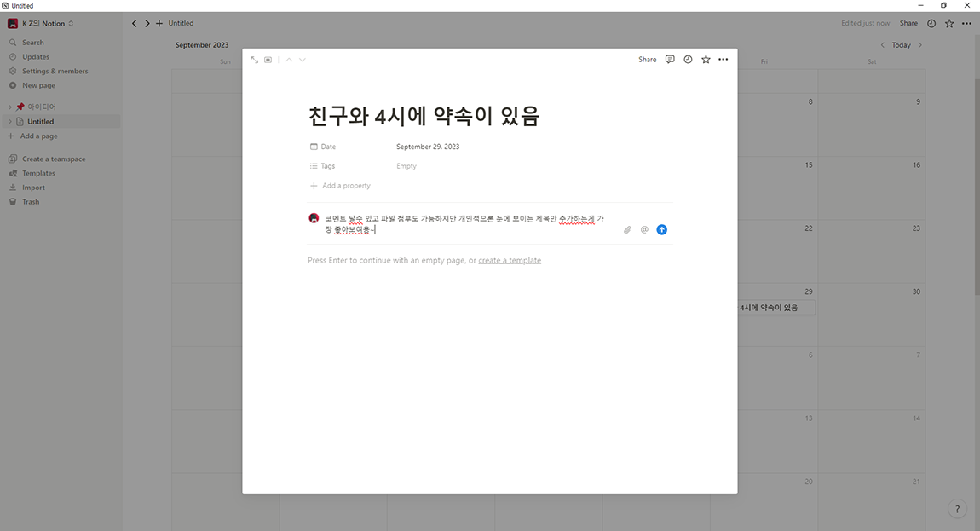This screenshot has width=980, height=531.
Task: Click the create a template link
Action: [x=510, y=260]
